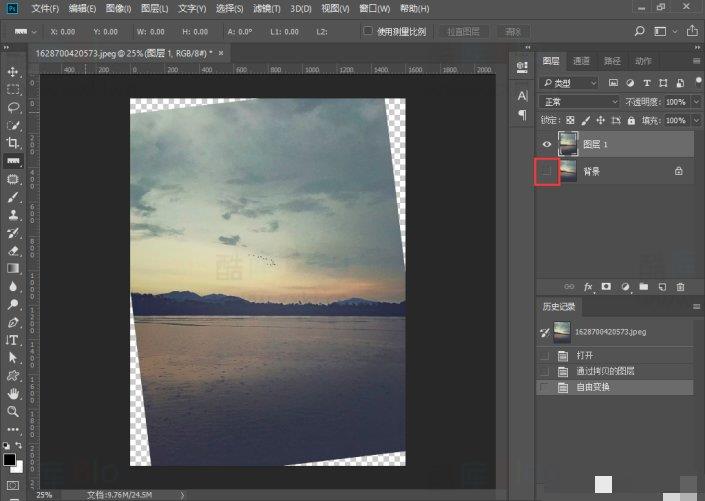Image resolution: width=705 pixels, height=501 pixels.
Task: Select the 通过拷贝的图层 history state
Action: [x=604, y=371]
